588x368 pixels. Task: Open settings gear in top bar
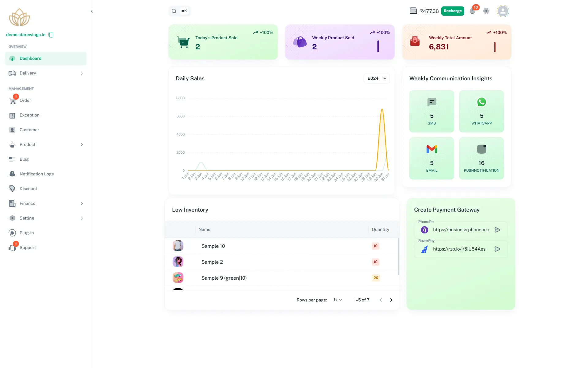pyautogui.click(x=486, y=11)
